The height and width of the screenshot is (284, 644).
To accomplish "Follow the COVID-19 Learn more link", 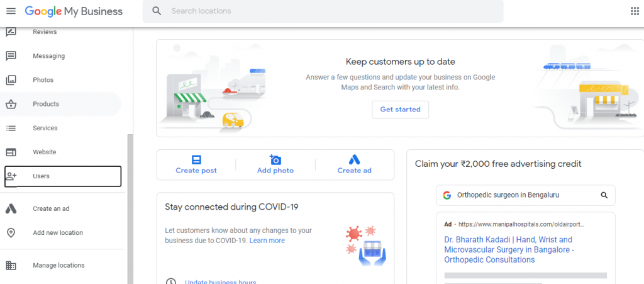I will click(267, 241).
